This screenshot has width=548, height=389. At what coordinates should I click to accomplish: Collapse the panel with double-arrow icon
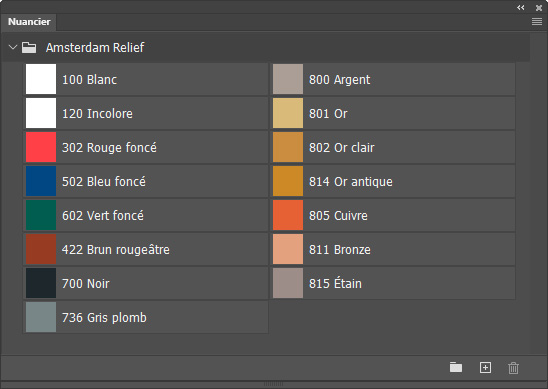click(x=521, y=8)
